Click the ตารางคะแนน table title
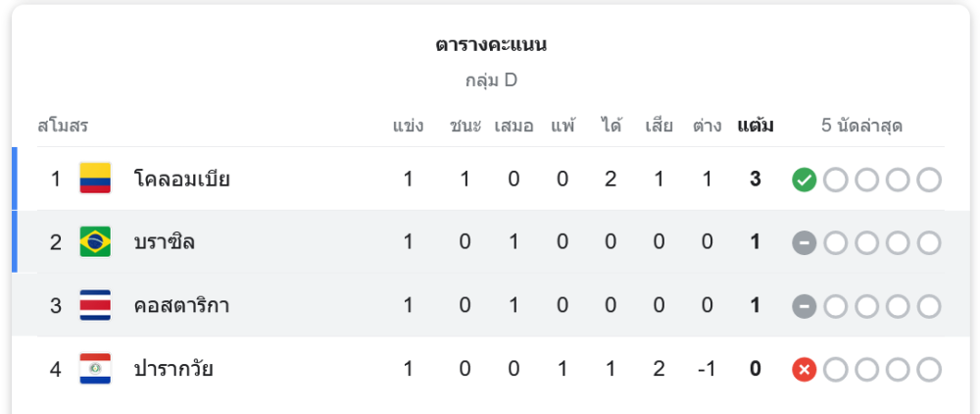980x414 pixels. click(491, 45)
